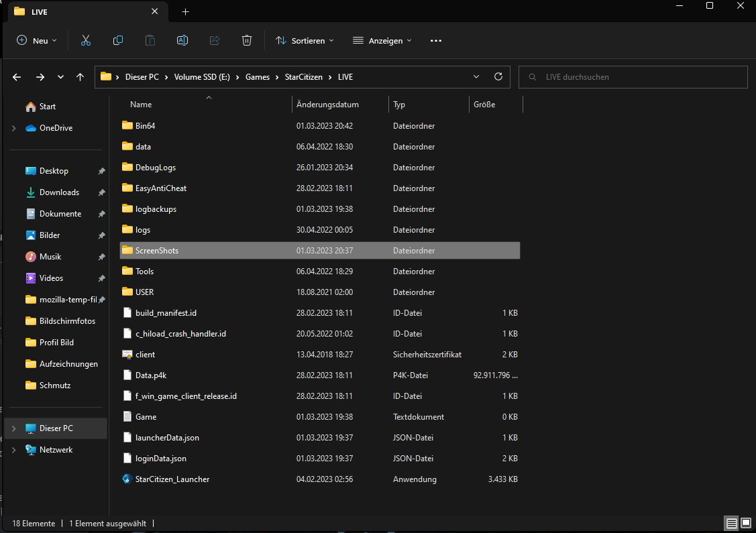Go back with the left arrow
This screenshot has height=533, width=756.
[x=17, y=77]
